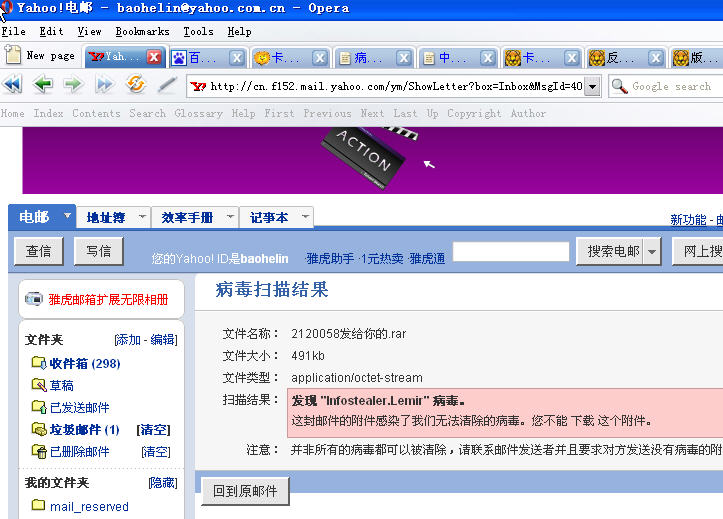The height and width of the screenshot is (519, 723).
Task: Switch to the 病 tab
Action: tap(367, 58)
